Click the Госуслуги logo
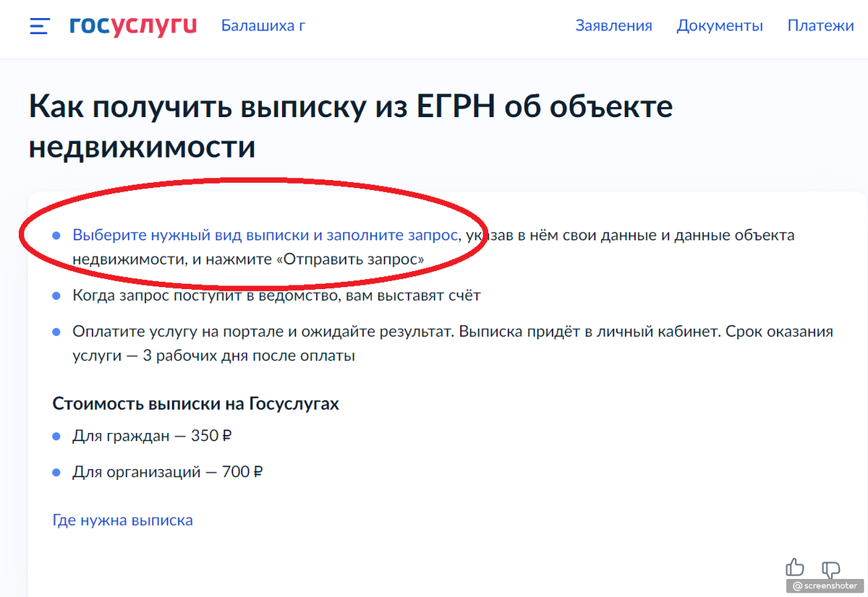 coord(133,26)
